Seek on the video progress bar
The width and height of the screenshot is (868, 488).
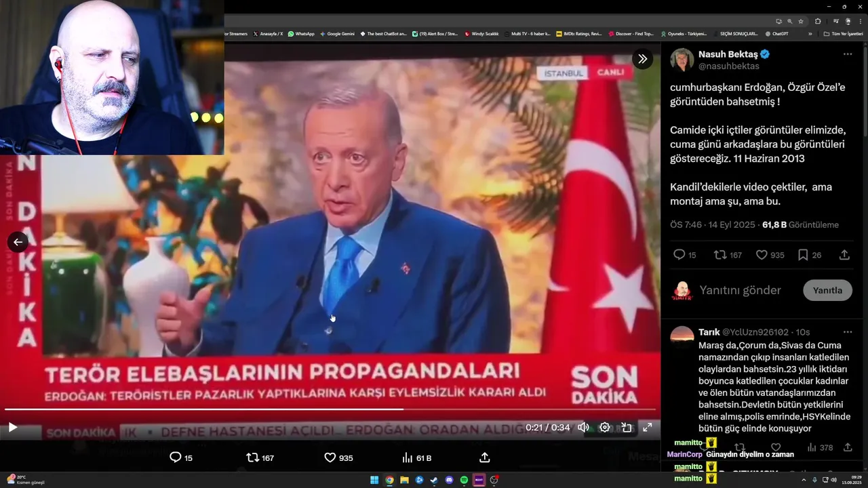[x=330, y=409]
